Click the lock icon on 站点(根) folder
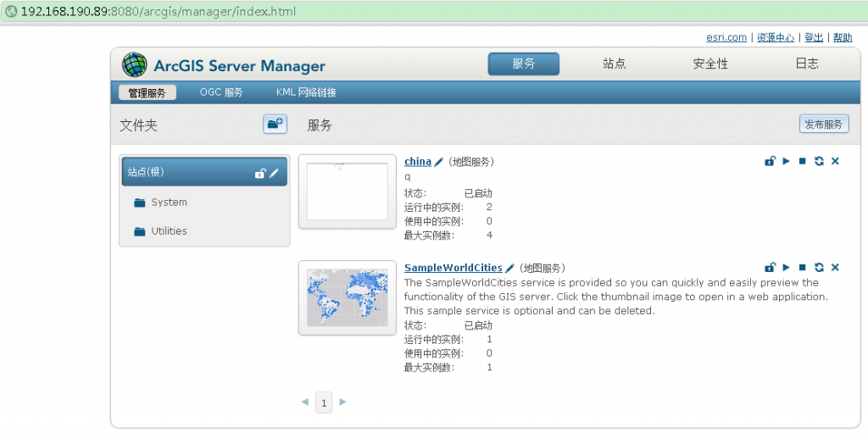Viewport: 868px width, 444px height. tap(259, 174)
